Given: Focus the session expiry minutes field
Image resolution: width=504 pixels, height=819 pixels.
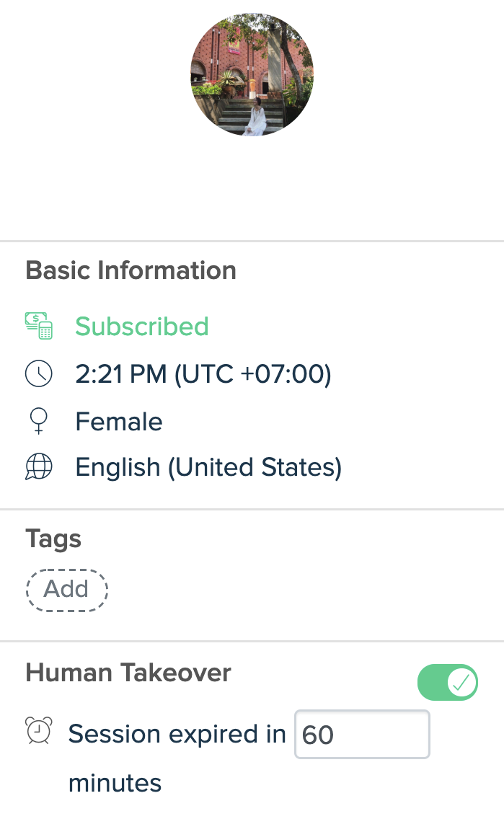Looking at the screenshot, I should coord(362,734).
